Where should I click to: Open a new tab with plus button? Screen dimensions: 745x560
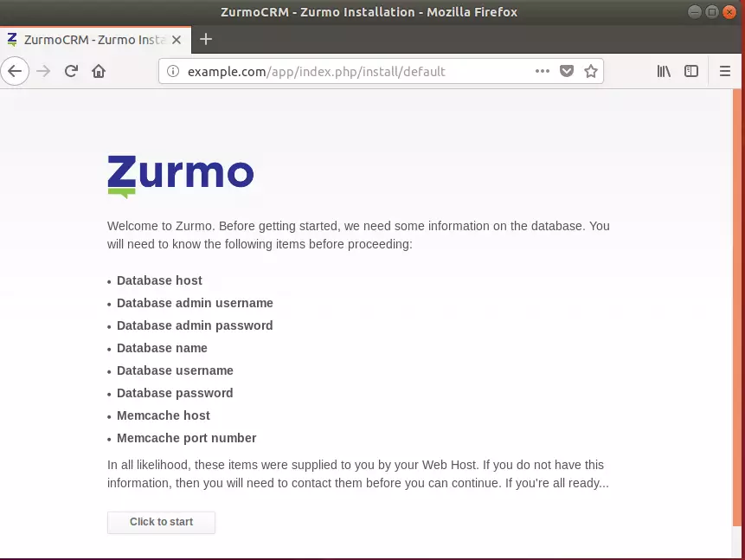click(x=206, y=40)
